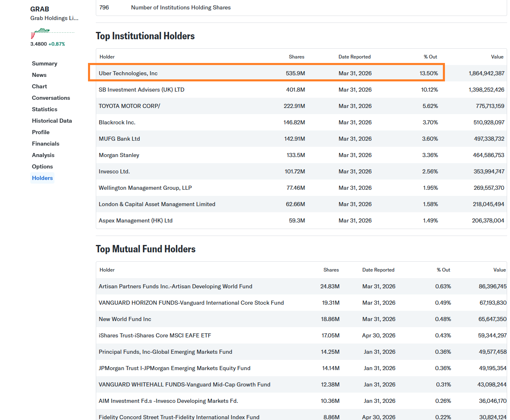Click the value 1,864,942,387
This screenshot has height=420, width=510.
pyautogui.click(x=486, y=73)
